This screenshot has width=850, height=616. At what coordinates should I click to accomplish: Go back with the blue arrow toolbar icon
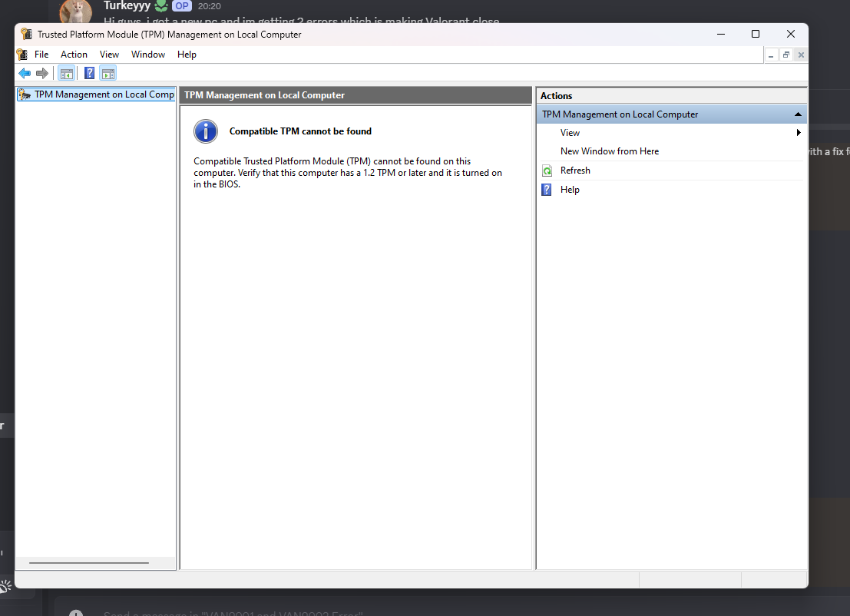pyautogui.click(x=25, y=73)
